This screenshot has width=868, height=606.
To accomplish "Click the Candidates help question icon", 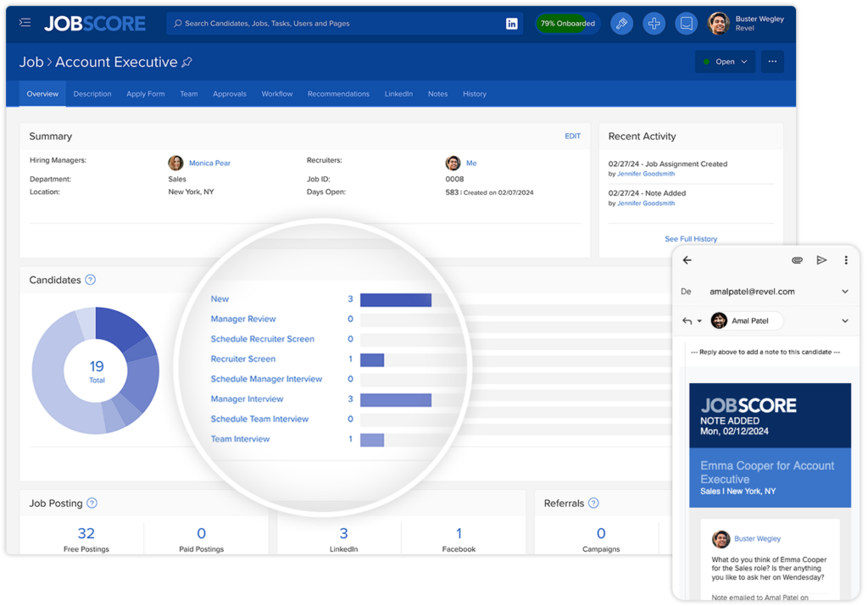I will coord(91,280).
